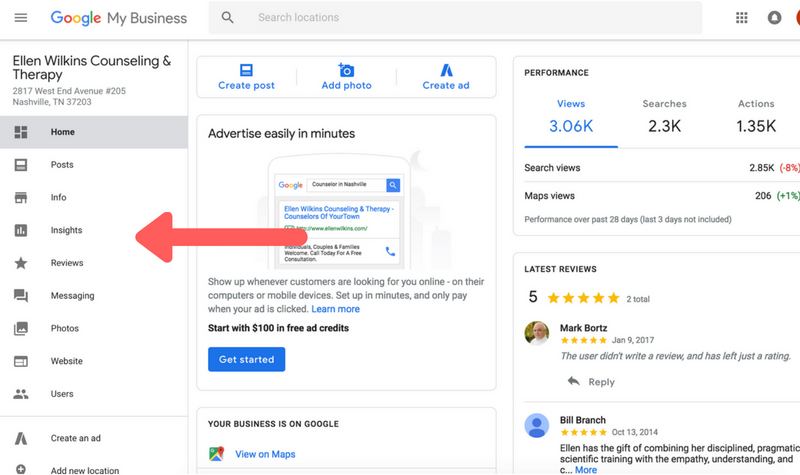Open the Website menu item

[94, 361]
